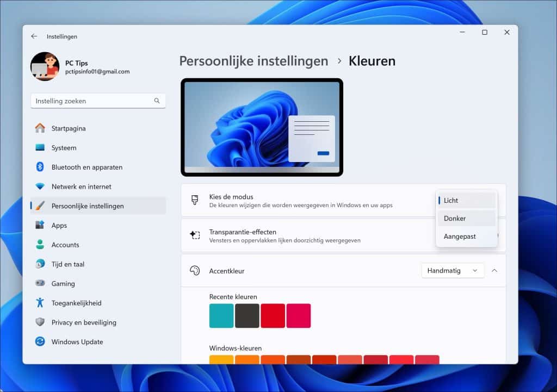Viewport: 557px width, 392px height.
Task: Select Persoonlijke instellingen in sidebar
Action: point(98,206)
